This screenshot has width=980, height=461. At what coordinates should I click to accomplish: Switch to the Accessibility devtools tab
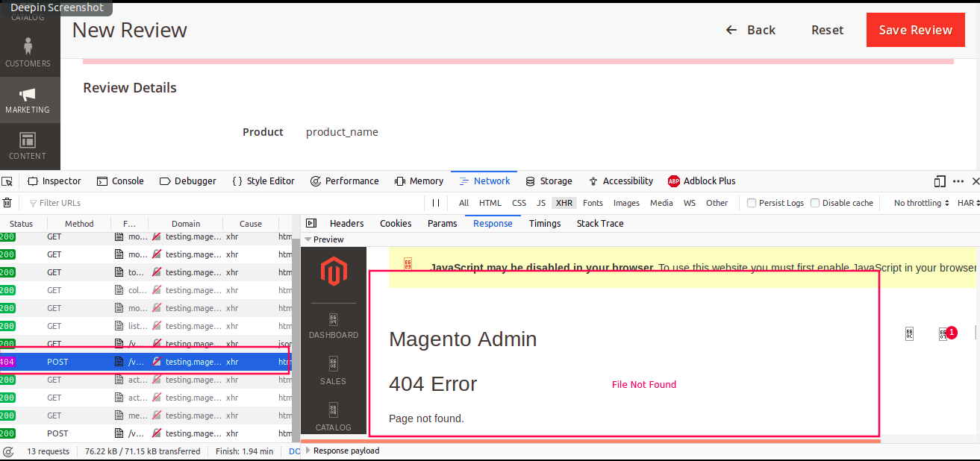click(x=620, y=181)
